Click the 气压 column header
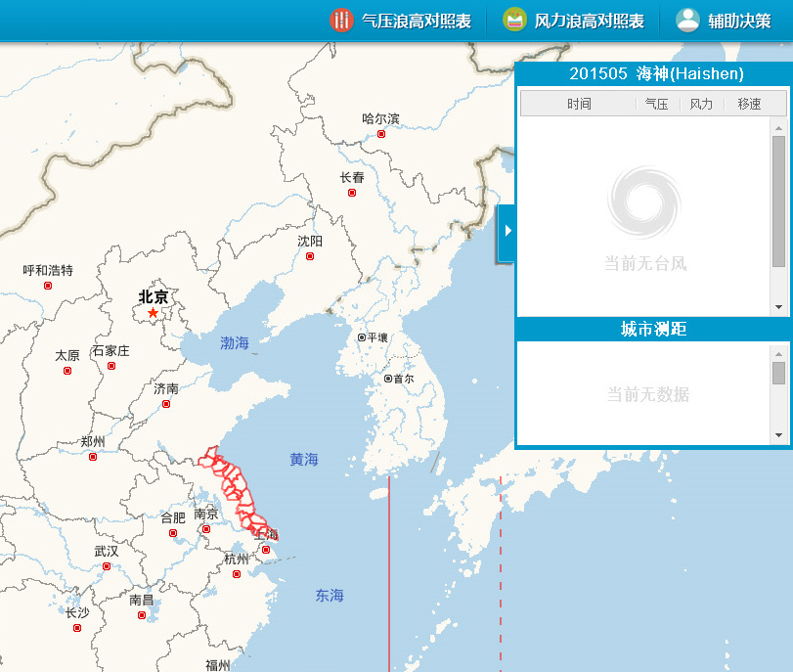793x672 pixels. click(657, 104)
